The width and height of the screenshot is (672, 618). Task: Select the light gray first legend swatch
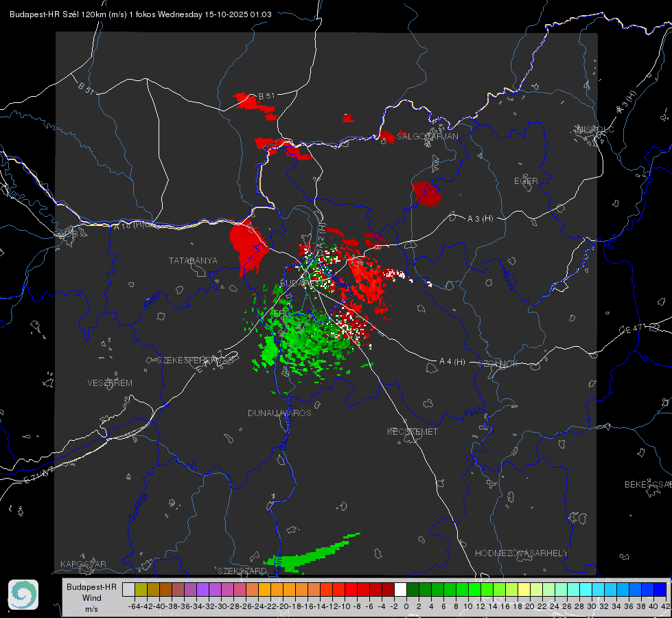(x=128, y=589)
